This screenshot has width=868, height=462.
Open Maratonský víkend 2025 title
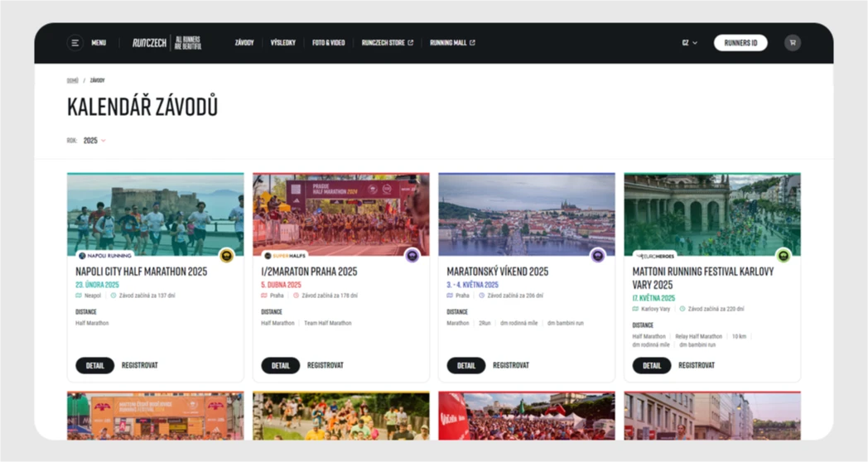pos(497,272)
